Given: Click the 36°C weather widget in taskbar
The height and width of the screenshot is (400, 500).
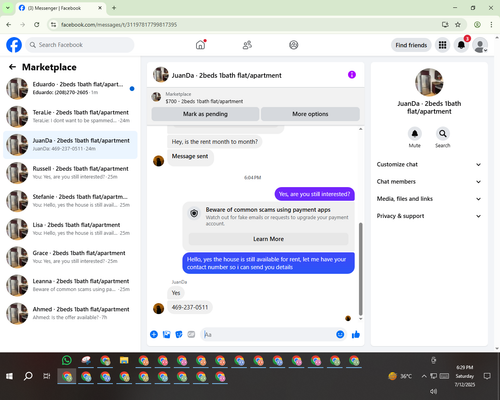Looking at the screenshot, I should pyautogui.click(x=400, y=376).
